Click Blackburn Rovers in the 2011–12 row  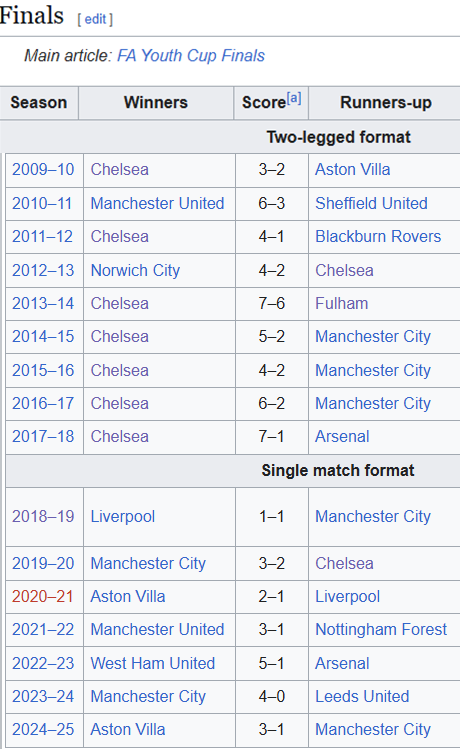point(378,236)
